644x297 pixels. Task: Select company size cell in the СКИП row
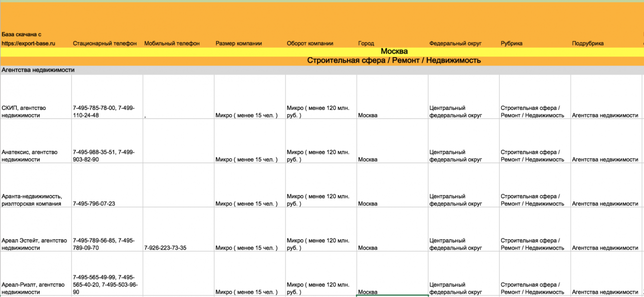click(x=250, y=97)
